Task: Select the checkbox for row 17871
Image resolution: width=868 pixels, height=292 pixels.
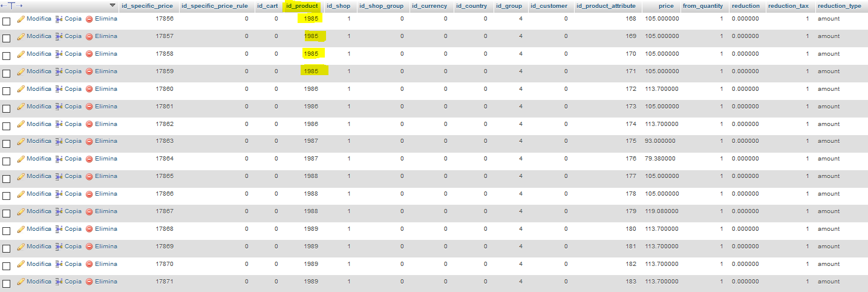Action: click(7, 284)
